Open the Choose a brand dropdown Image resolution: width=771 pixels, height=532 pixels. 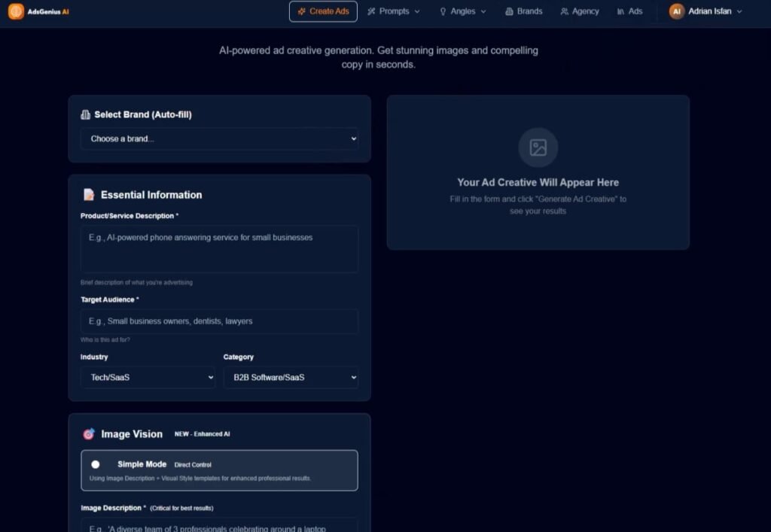click(x=219, y=138)
